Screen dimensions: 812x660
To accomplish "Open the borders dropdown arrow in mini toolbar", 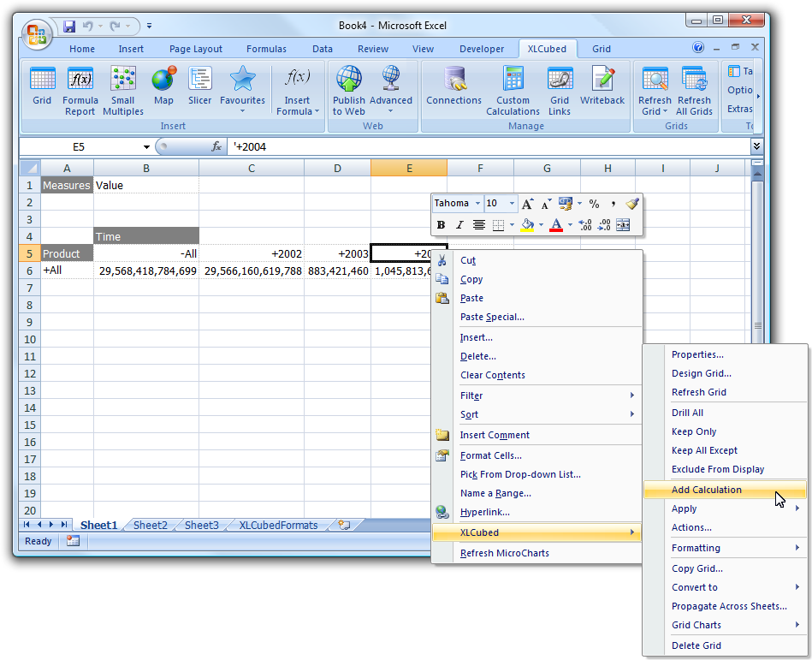I will point(512,225).
